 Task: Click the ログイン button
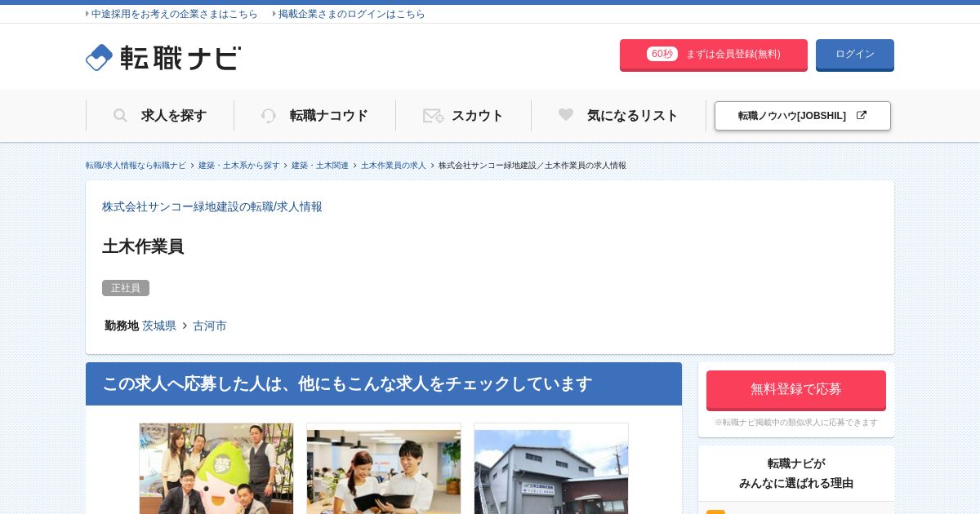coord(855,55)
